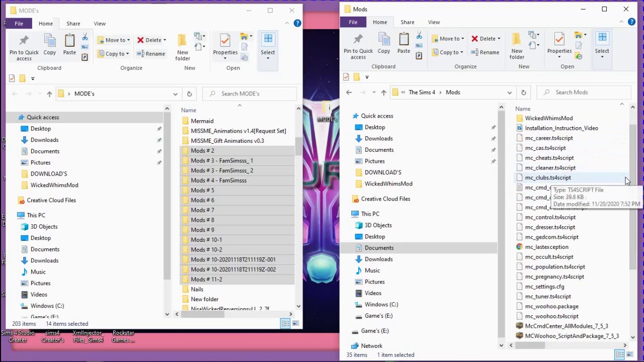The width and height of the screenshot is (644, 362).
Task: Open Move to dropdown in MODE's window
Action: 114,40
